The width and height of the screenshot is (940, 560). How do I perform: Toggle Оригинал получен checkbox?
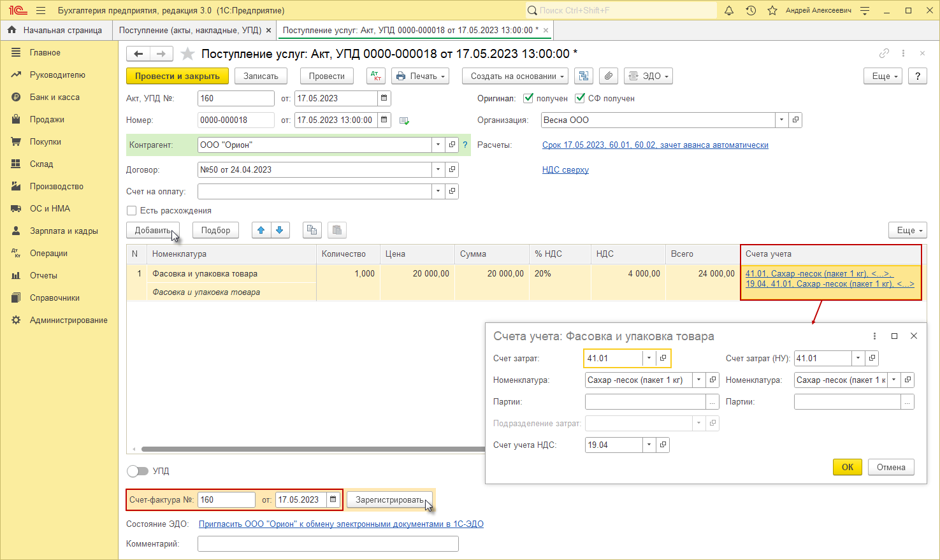pyautogui.click(x=528, y=98)
